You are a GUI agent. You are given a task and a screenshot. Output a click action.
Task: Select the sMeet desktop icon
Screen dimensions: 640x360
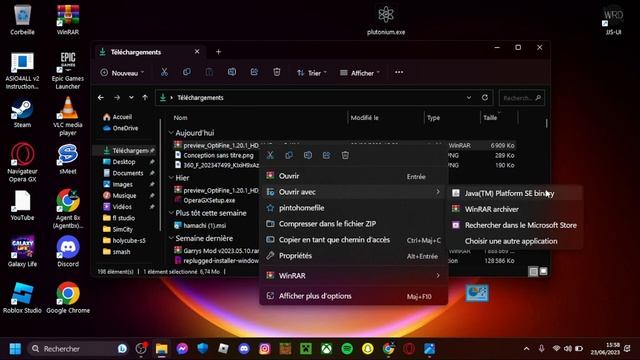(68, 160)
